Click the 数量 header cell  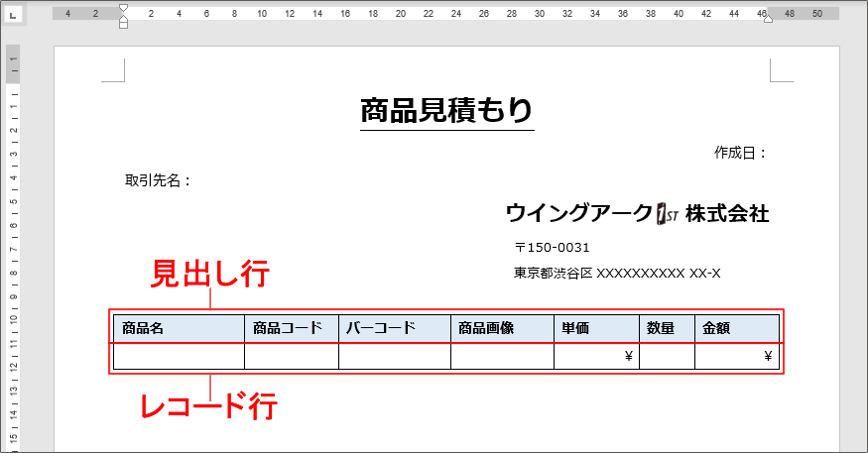pos(667,328)
